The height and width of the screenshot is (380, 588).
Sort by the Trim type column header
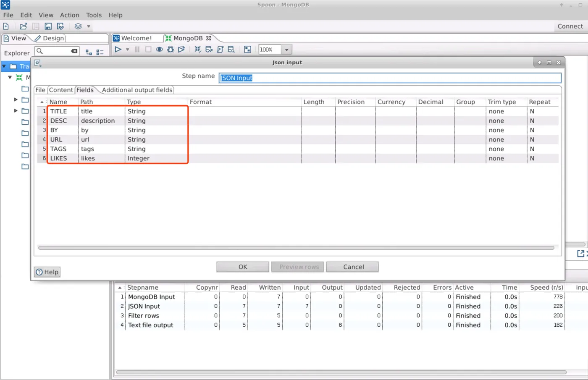point(506,102)
